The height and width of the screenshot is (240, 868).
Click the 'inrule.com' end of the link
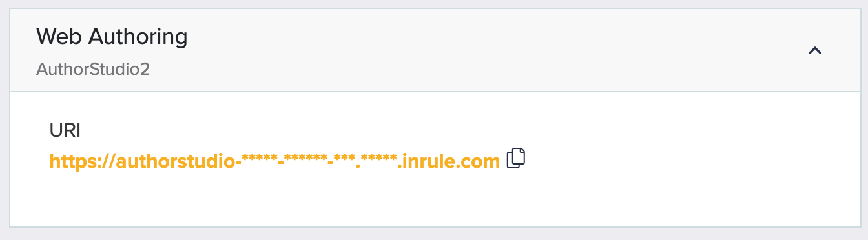point(448,161)
